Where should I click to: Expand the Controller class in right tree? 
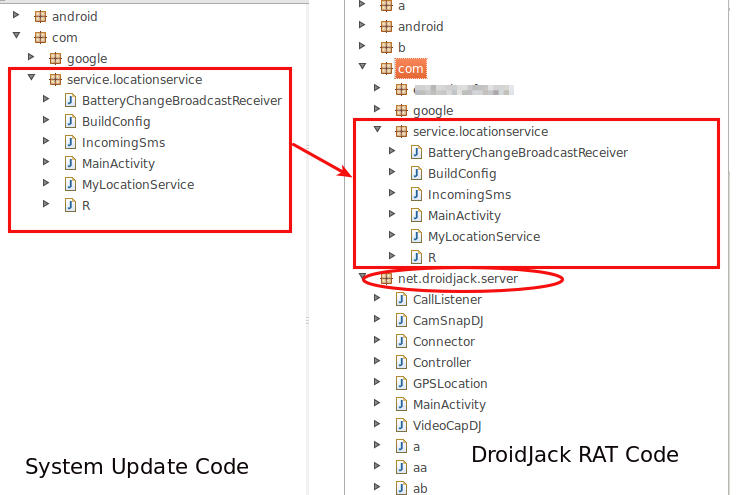(377, 362)
